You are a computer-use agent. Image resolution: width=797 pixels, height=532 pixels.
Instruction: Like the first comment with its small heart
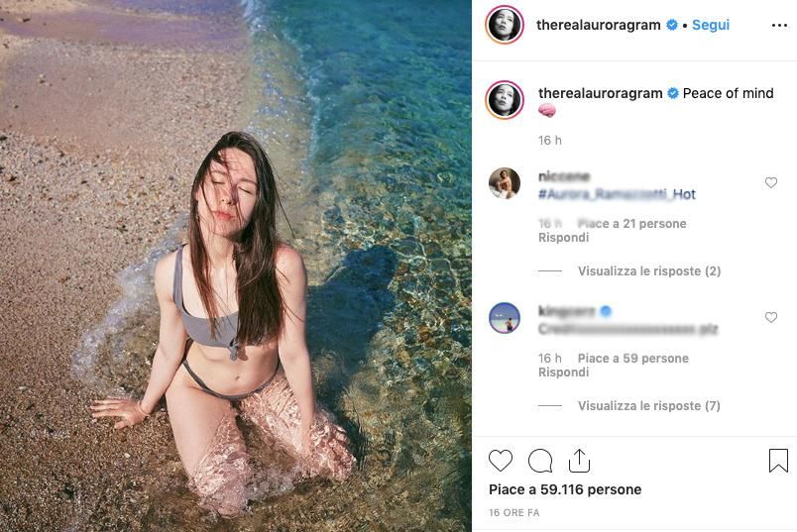(771, 182)
